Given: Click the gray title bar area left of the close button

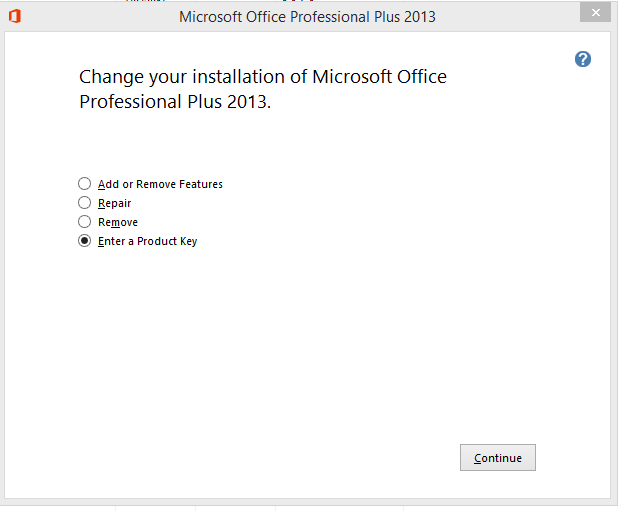Looking at the screenshot, I should (x=510, y=17).
